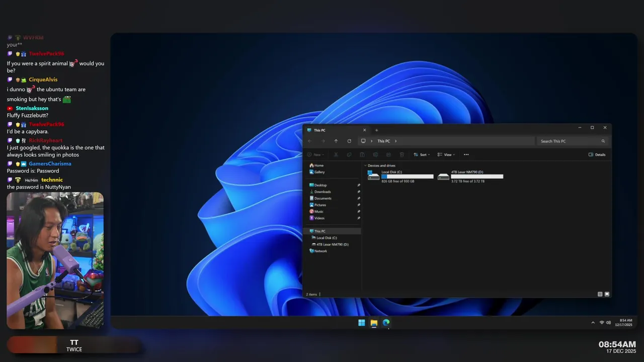The image size is (644, 362).
Task: Open Documents in the navigation pane
Action: click(320, 198)
